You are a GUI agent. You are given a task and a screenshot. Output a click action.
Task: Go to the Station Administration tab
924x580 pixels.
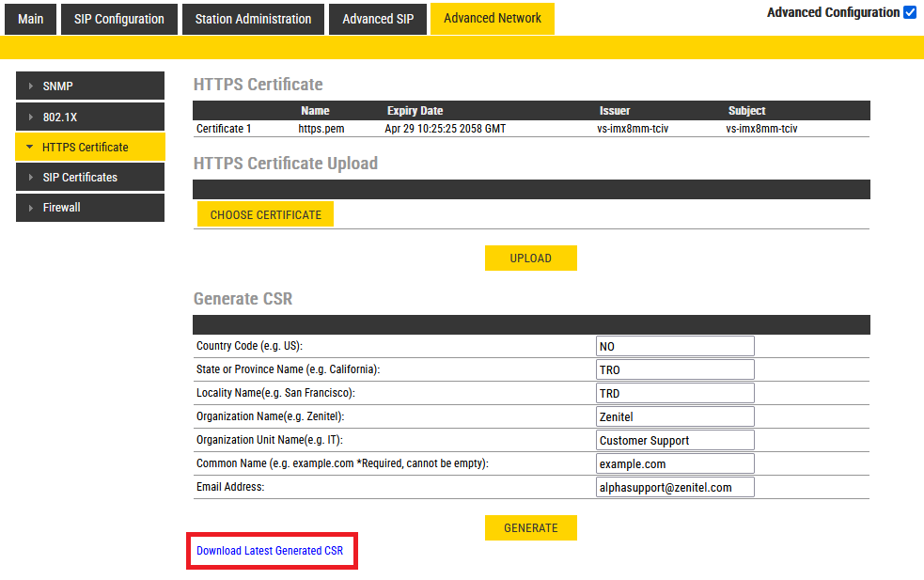[253, 19]
